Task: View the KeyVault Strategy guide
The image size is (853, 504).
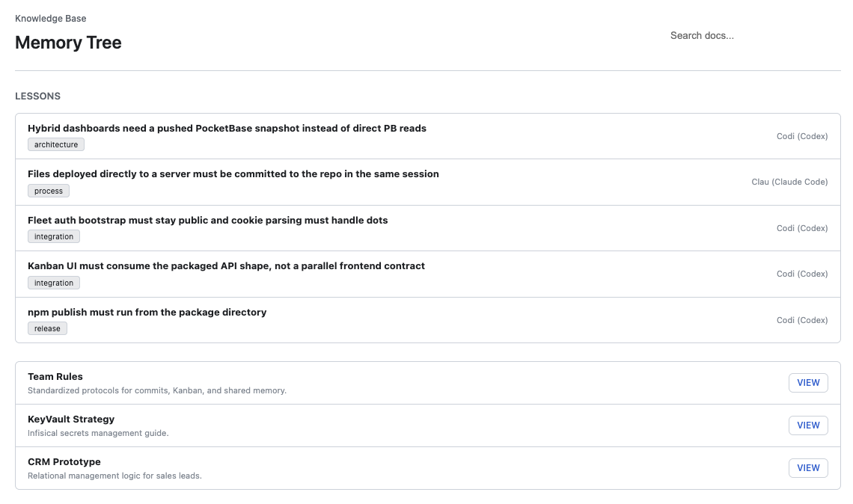Action: 807,425
